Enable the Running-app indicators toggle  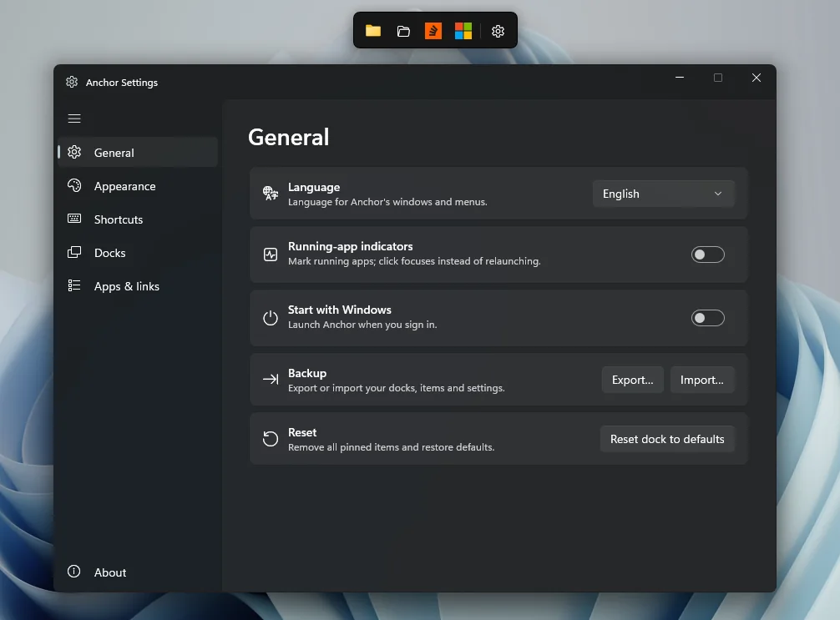click(x=708, y=255)
